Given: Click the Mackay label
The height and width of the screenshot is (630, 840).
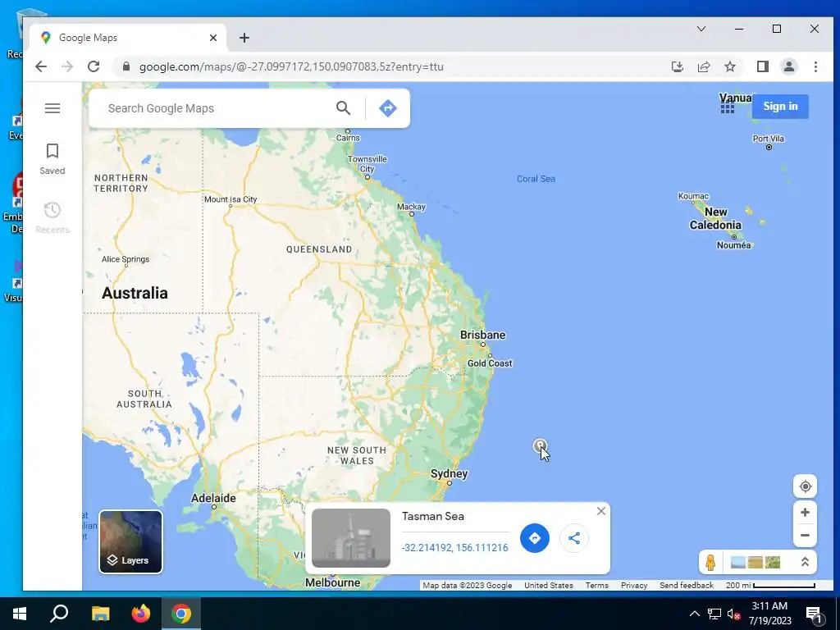Looking at the screenshot, I should 411,207.
